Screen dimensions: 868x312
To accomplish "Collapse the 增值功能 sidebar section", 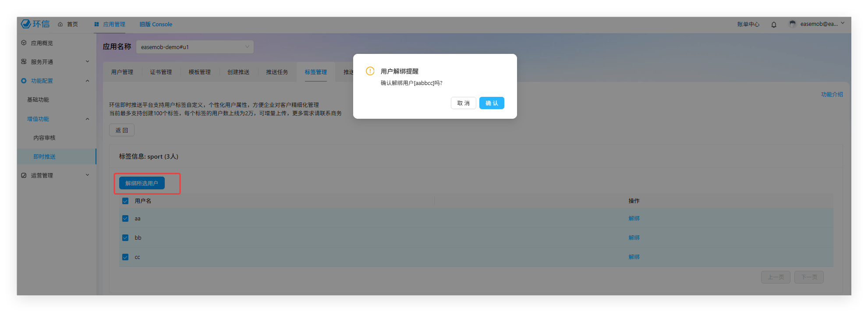I will 87,119.
